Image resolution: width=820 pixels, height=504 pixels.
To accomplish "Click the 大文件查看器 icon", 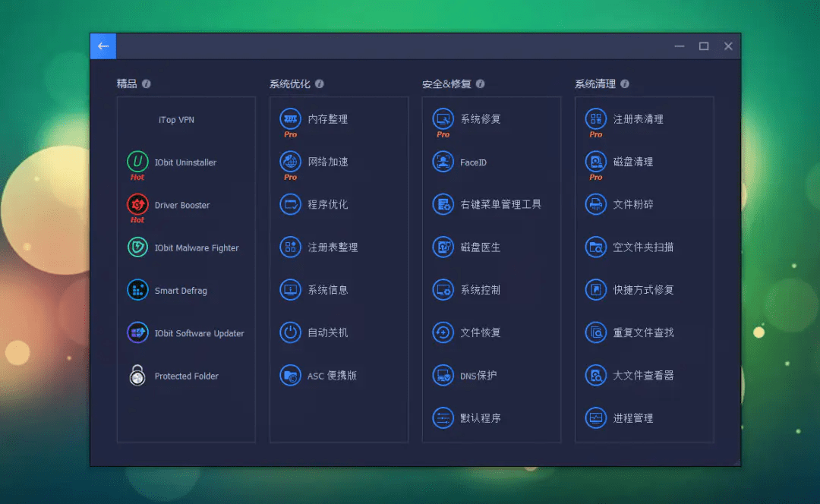I will (596, 375).
